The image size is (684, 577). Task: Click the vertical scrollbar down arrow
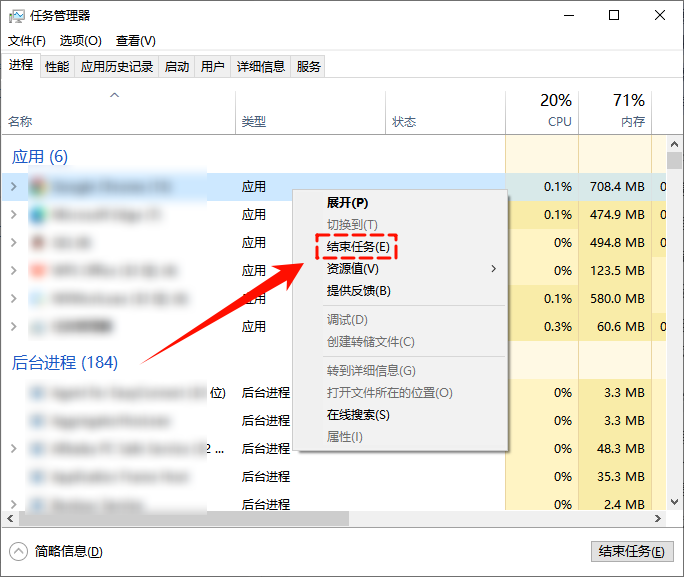[674, 502]
